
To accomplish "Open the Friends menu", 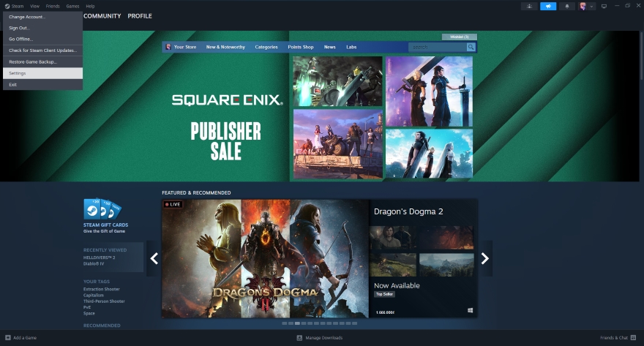I will tap(53, 6).
